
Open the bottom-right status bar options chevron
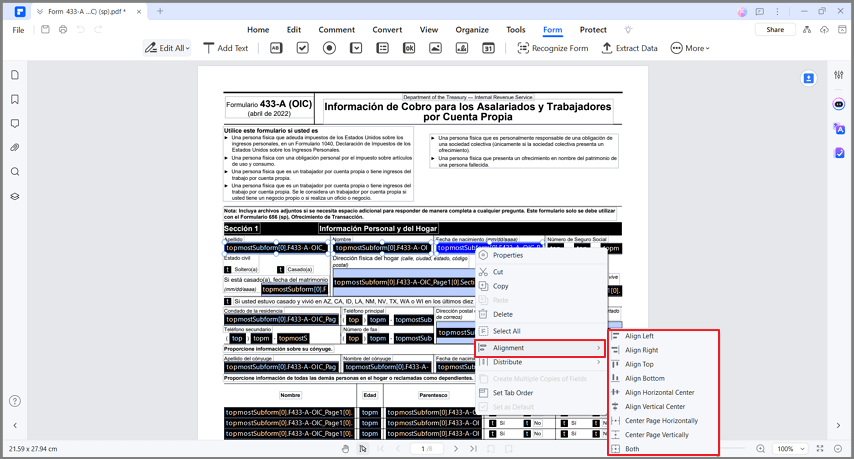[838, 449]
